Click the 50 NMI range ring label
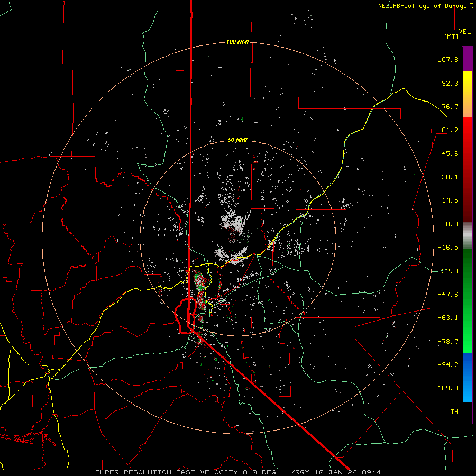The height and width of the screenshot is (476, 476). click(237, 140)
